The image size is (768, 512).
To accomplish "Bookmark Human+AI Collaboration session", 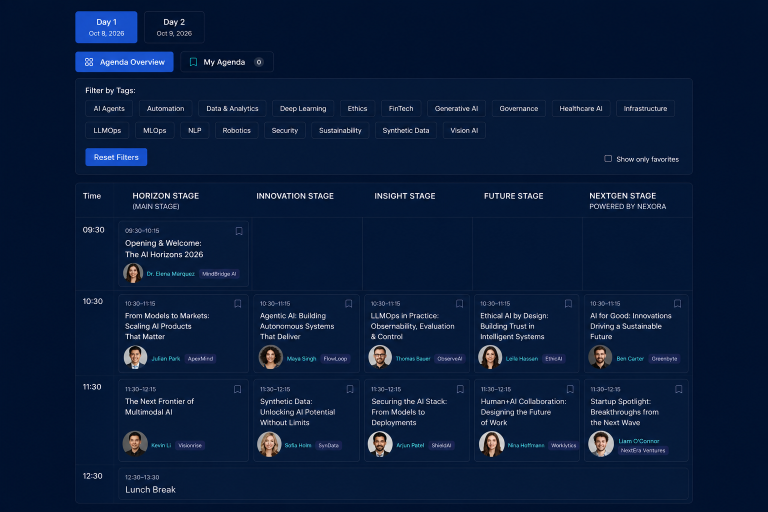I will pyautogui.click(x=570, y=390).
